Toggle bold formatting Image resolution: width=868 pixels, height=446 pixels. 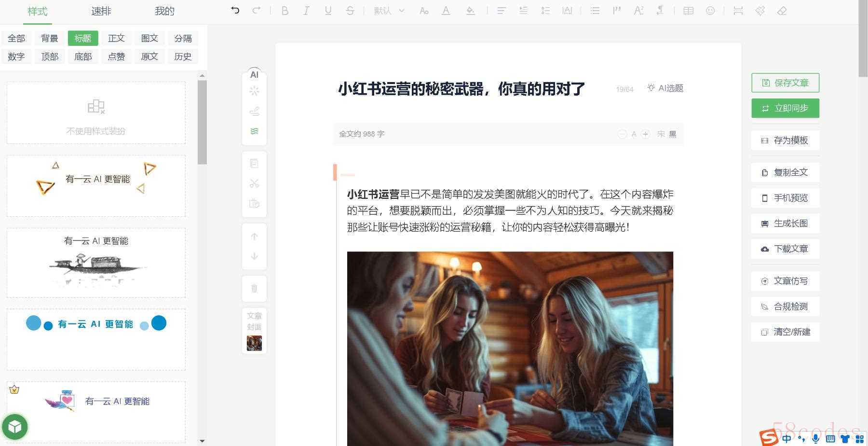[285, 11]
